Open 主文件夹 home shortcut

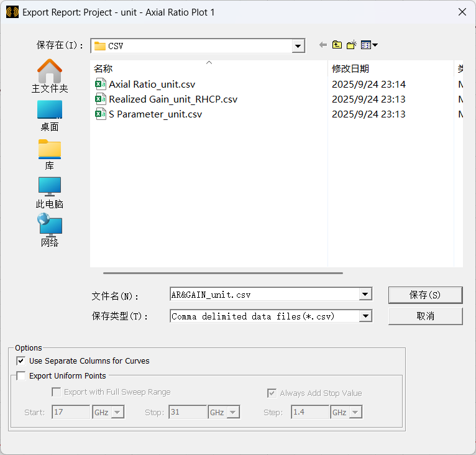[50, 76]
